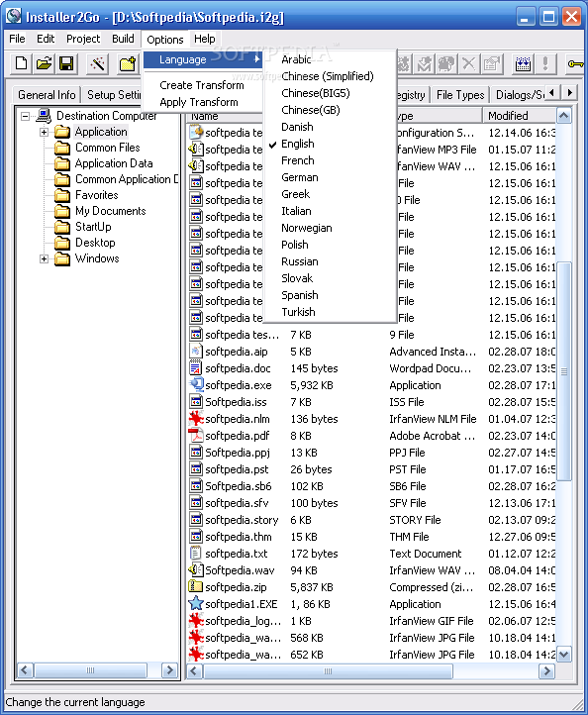The image size is (588, 715).
Task: Click the Softpedia.iss file icon
Action: pyautogui.click(x=196, y=402)
